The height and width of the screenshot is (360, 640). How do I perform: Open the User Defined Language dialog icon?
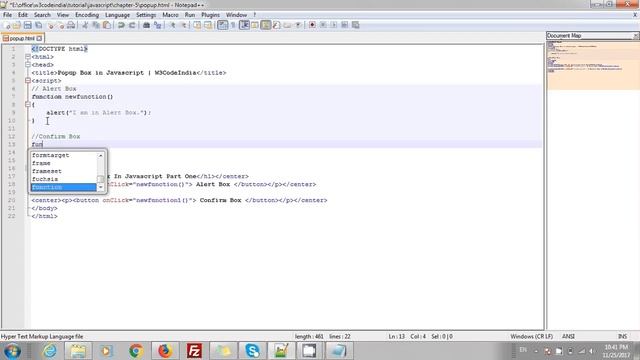coord(255,25)
